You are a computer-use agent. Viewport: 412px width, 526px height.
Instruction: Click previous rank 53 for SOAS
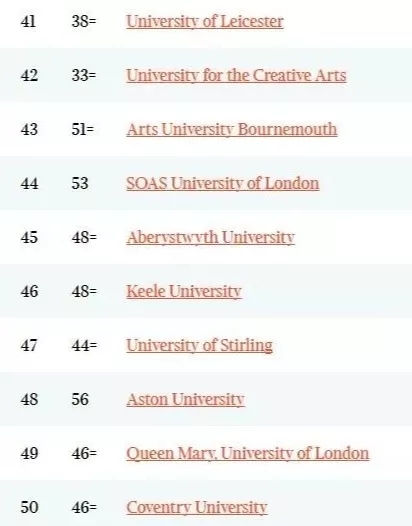click(80, 183)
